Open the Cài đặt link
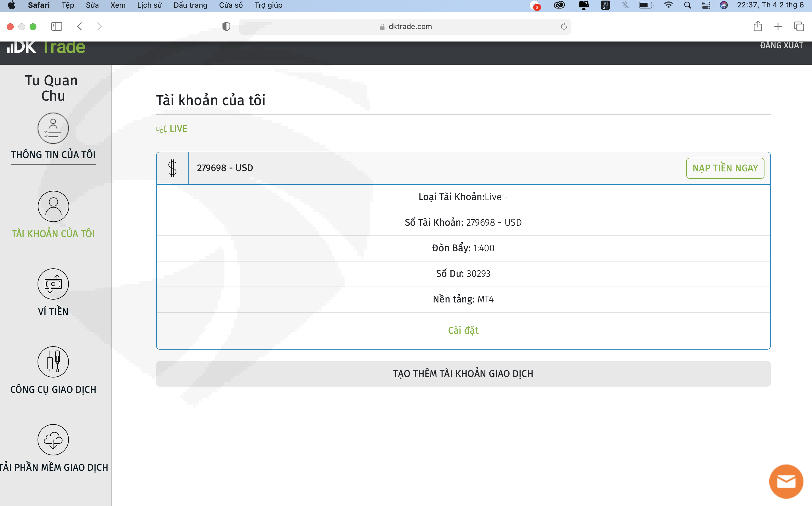Viewport: 812px width, 506px height. [x=463, y=330]
